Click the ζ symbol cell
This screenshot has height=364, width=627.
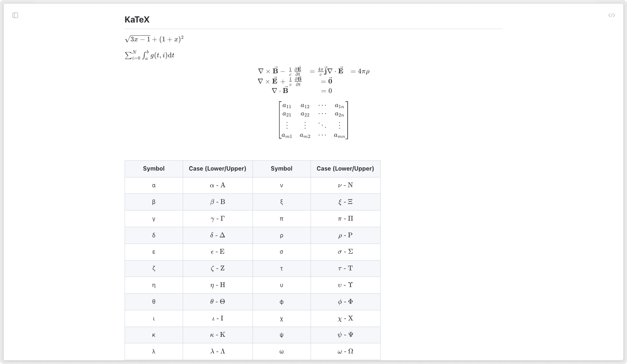[x=154, y=269]
